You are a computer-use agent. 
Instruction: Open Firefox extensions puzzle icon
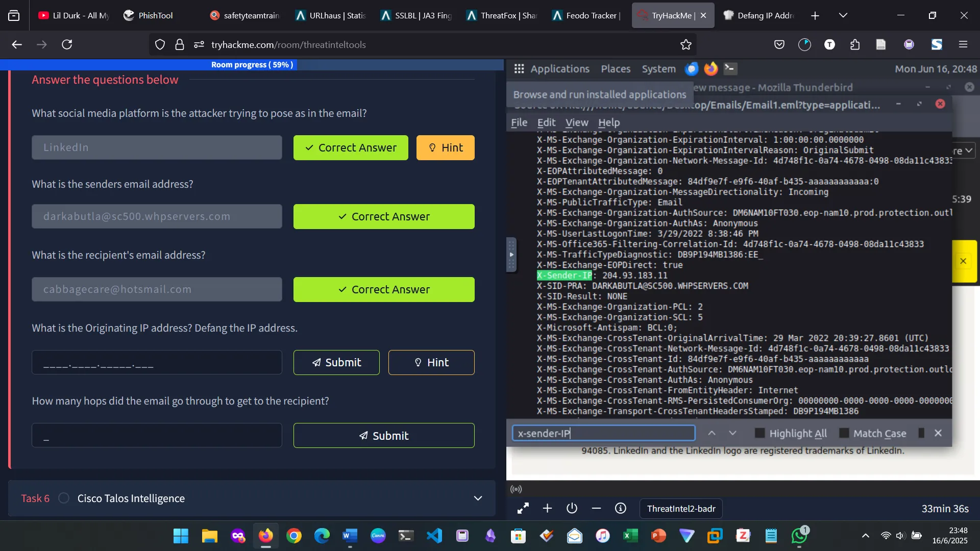[x=855, y=45]
